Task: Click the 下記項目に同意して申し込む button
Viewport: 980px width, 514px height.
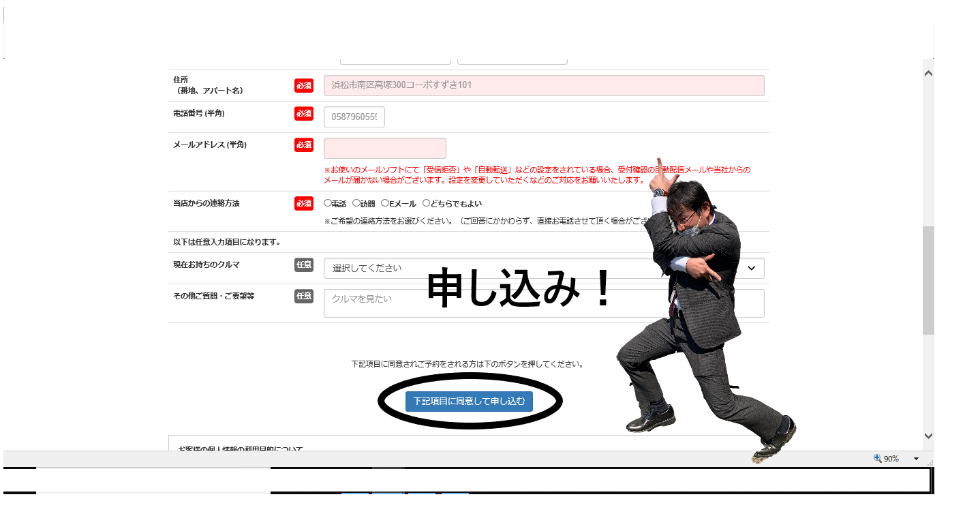Action: (x=469, y=402)
